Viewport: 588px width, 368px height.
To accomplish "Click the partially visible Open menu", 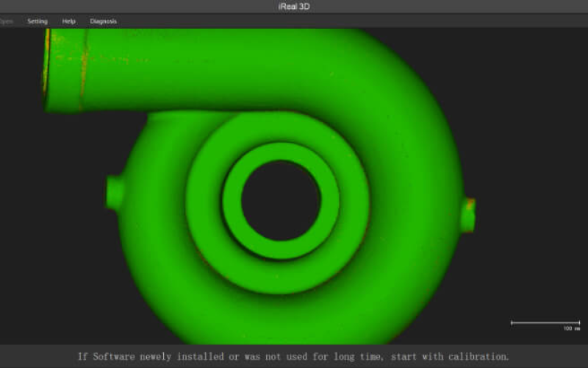I will pyautogui.click(x=7, y=21).
